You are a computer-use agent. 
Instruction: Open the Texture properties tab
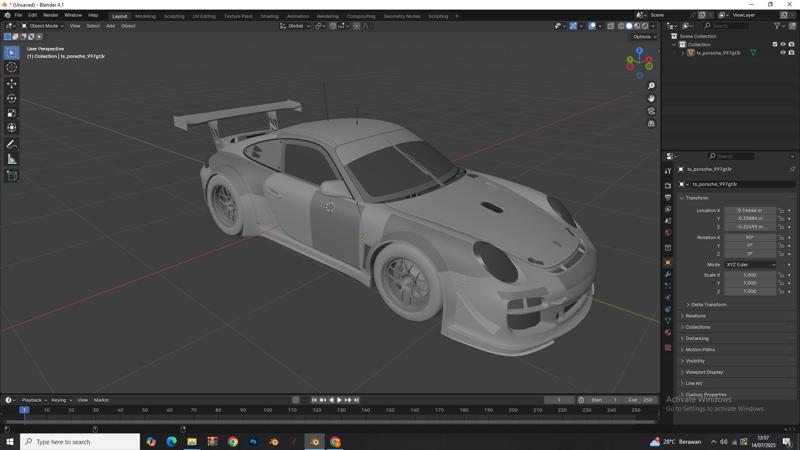(668, 347)
